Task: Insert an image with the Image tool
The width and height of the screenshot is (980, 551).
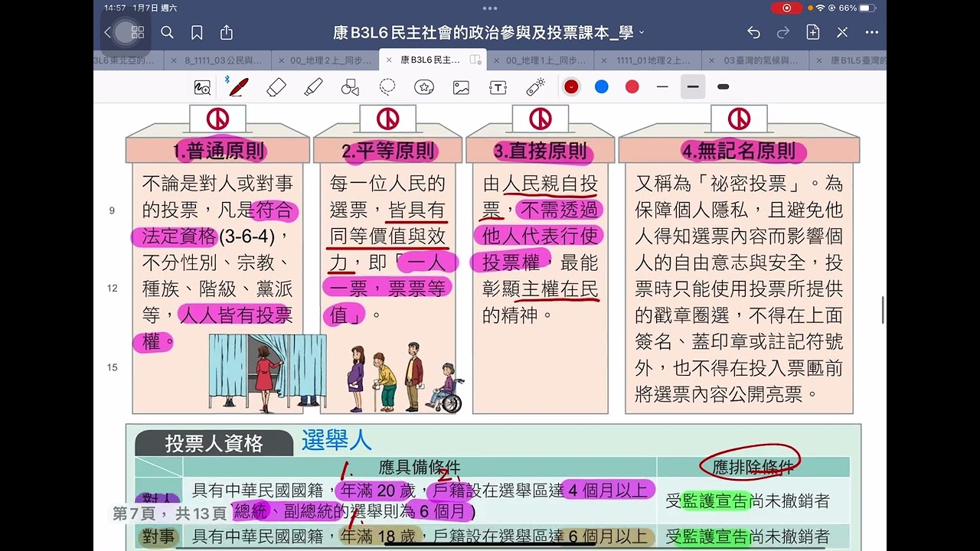Action: 461,87
